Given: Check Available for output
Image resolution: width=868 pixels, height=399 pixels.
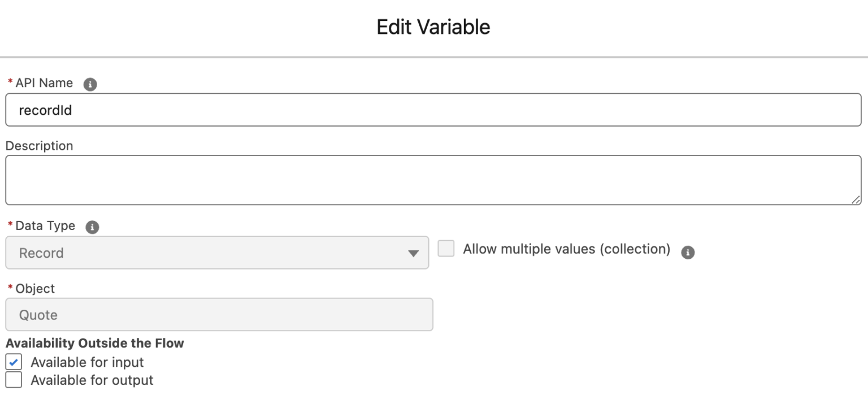Looking at the screenshot, I should tap(13, 380).
